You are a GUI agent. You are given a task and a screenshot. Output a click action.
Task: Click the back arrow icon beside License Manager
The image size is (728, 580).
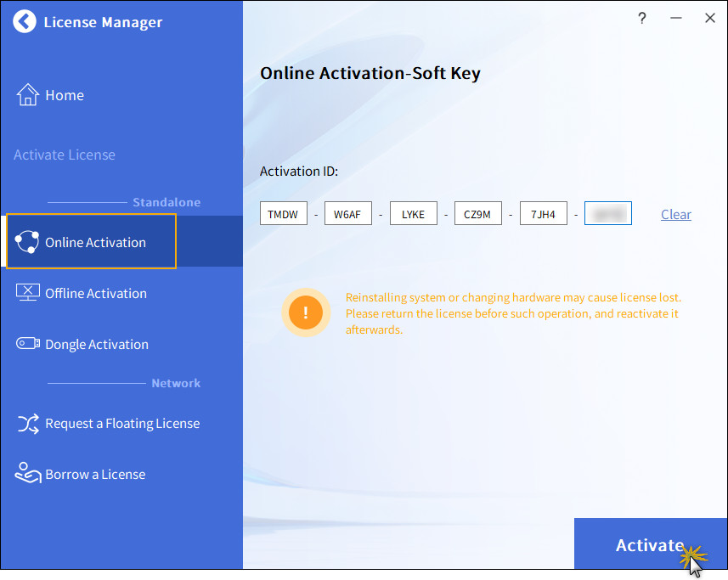pos(25,22)
